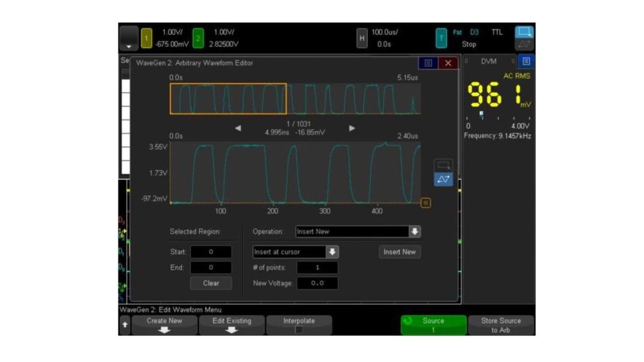Select the New Voltage field
644x362 pixels.
click(317, 283)
